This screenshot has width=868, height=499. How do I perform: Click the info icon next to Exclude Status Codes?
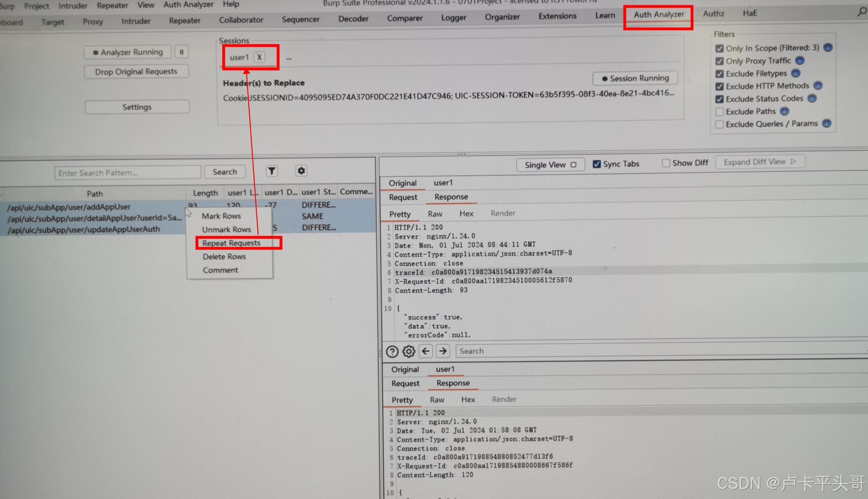click(812, 99)
